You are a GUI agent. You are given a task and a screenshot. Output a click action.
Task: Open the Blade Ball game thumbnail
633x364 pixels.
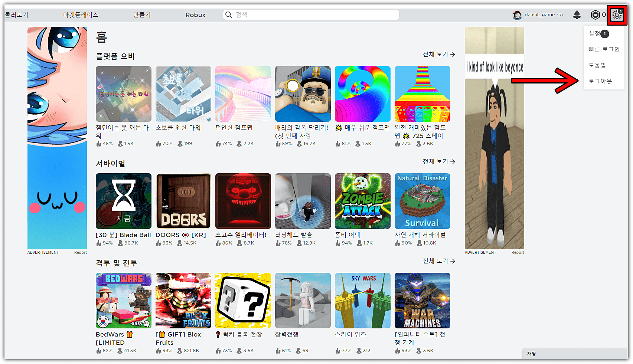[124, 201]
